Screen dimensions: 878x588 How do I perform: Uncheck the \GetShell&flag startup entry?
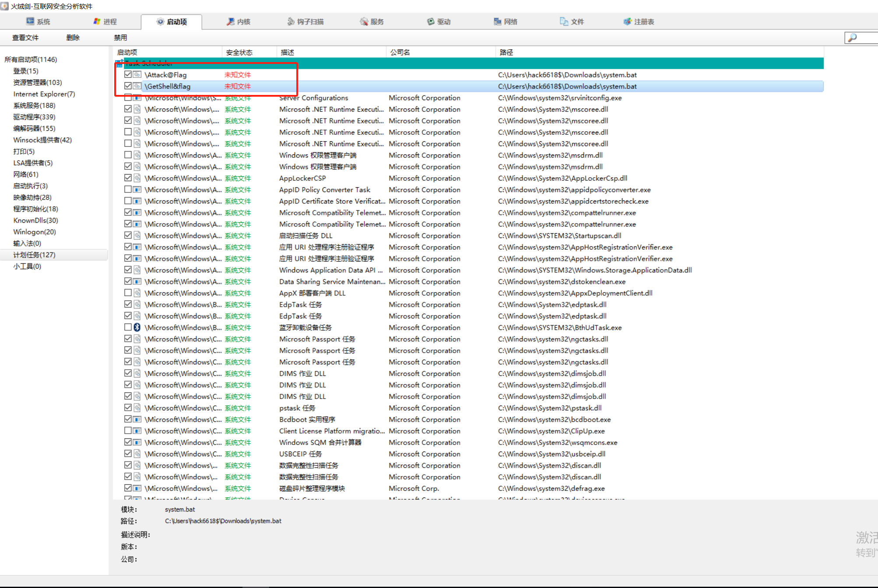128,86
